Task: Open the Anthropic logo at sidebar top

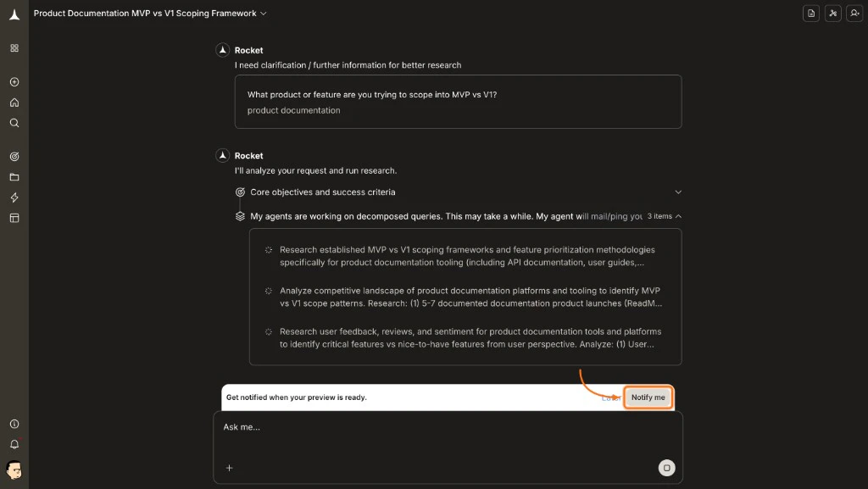Action: pos(14,14)
